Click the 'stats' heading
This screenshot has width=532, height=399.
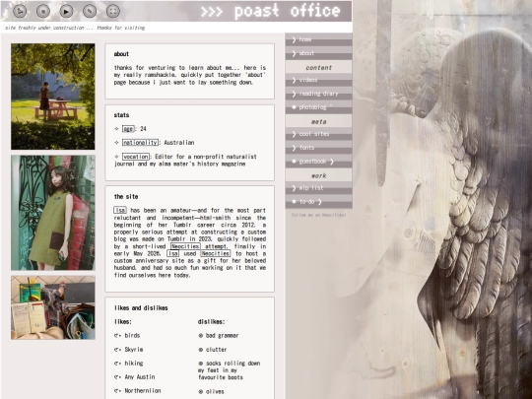[121, 115]
